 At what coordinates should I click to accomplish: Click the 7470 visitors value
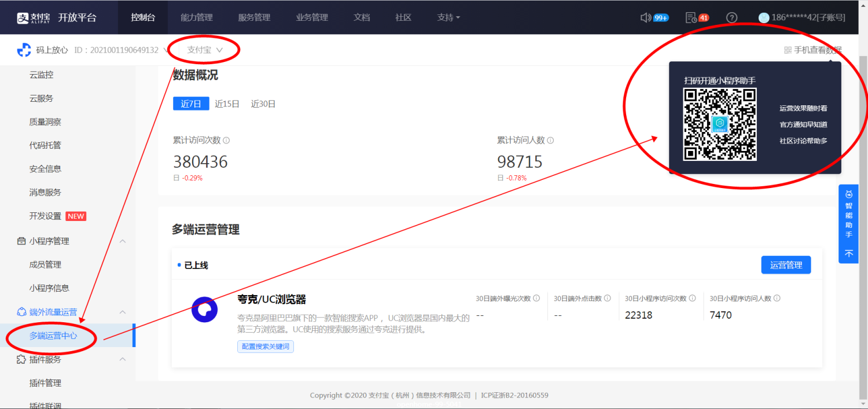pyautogui.click(x=721, y=315)
